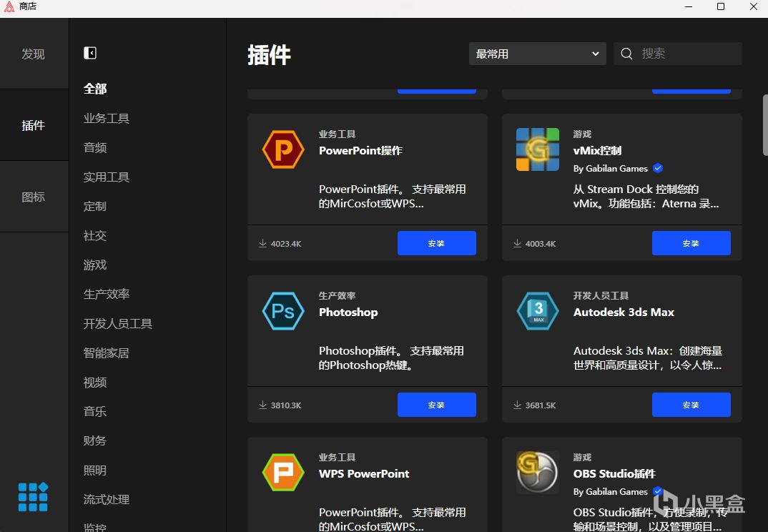Open the Photoshop plugin title
This screenshot has width=768, height=532.
(348, 312)
